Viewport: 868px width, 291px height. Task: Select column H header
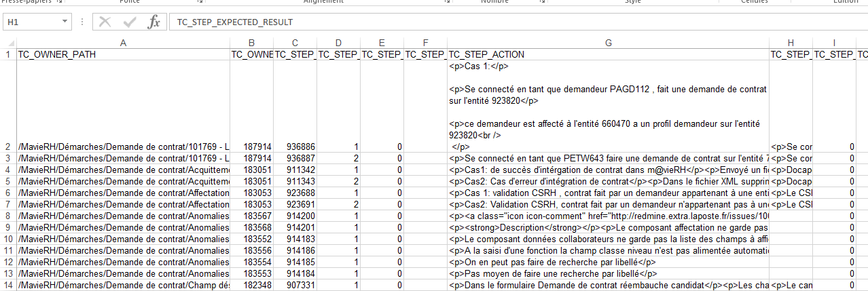click(x=791, y=43)
